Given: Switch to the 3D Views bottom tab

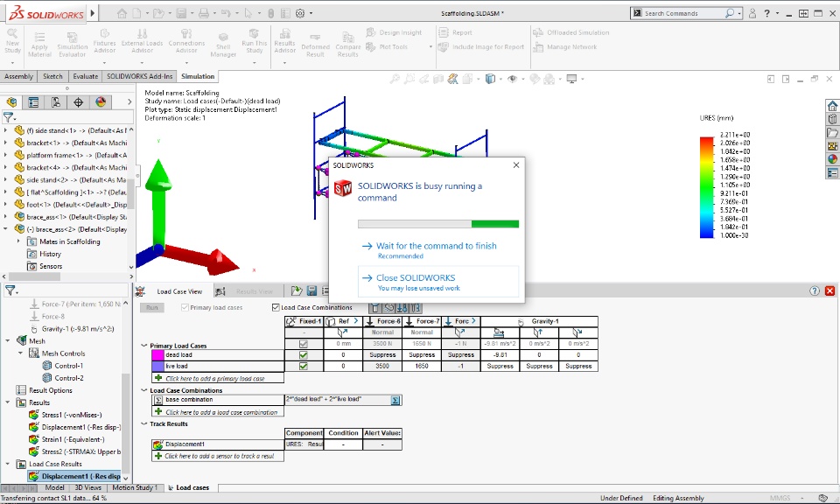Looking at the screenshot, I should tap(87, 488).
